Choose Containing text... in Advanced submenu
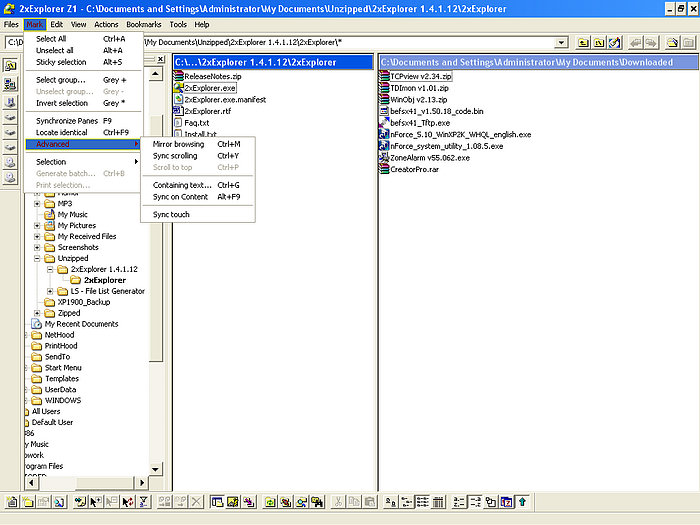This screenshot has height=525, width=700. click(198, 185)
